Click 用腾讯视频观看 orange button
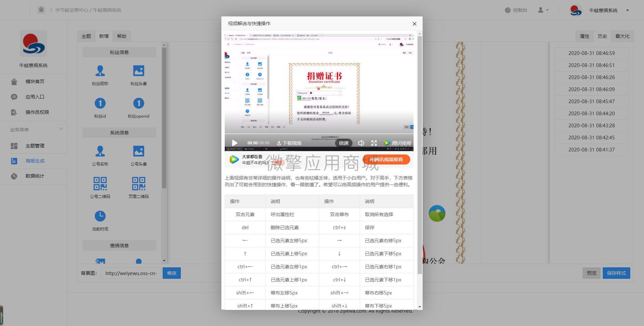This screenshot has height=326, width=644. tap(386, 159)
